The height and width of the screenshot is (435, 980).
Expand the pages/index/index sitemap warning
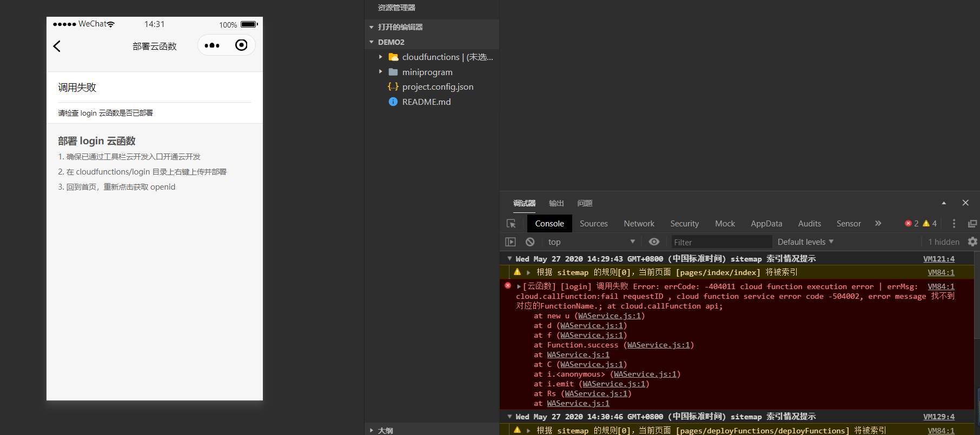pyautogui.click(x=529, y=272)
